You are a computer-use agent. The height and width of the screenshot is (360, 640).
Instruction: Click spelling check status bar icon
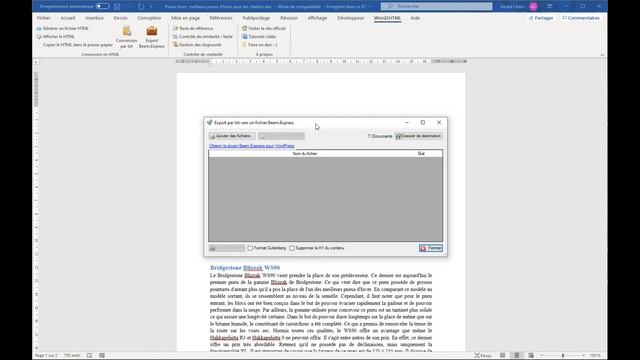89,356
